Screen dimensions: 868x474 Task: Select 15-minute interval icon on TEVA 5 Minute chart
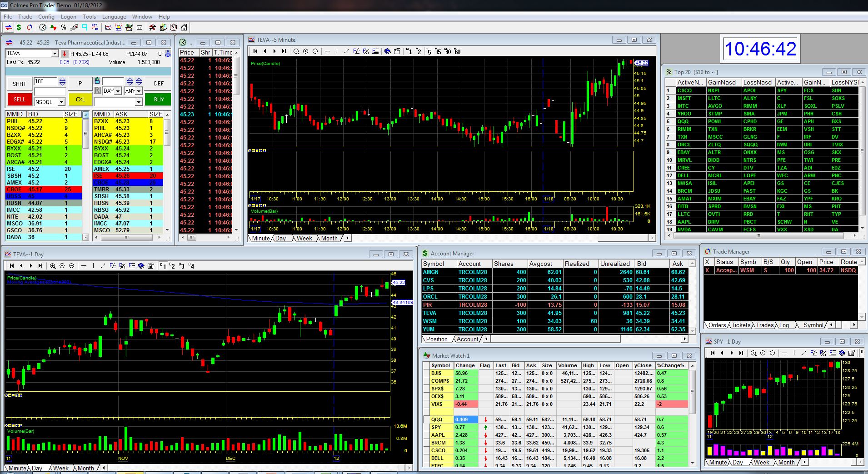(438, 51)
